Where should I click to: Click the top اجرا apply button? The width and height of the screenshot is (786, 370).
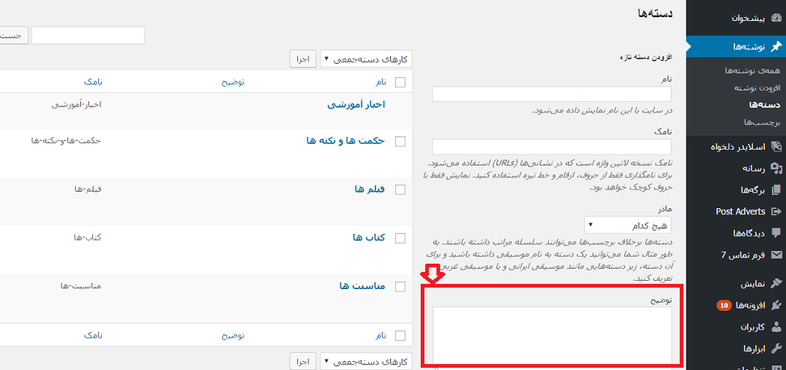[x=303, y=59]
